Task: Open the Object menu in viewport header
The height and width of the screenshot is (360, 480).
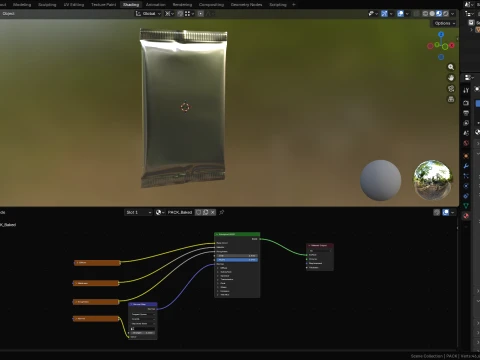Action: click(9, 14)
